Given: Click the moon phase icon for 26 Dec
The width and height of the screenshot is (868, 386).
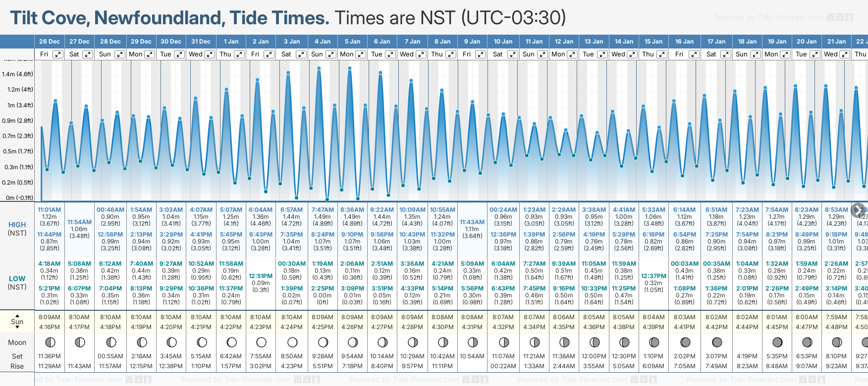Looking at the screenshot, I should pyautogui.click(x=50, y=342).
